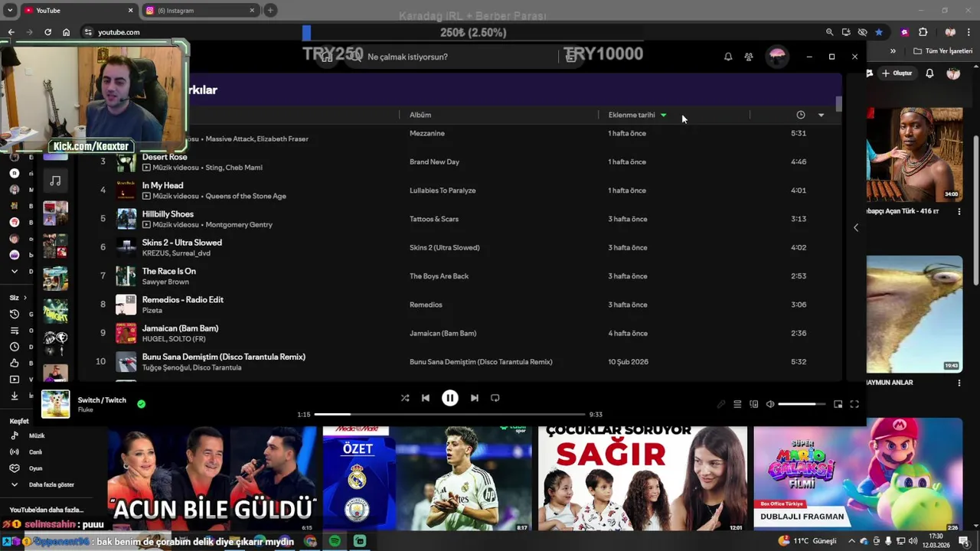Open the view options dropdown arrow beside duration
Image resolution: width=980 pixels, height=551 pixels.
821,115
